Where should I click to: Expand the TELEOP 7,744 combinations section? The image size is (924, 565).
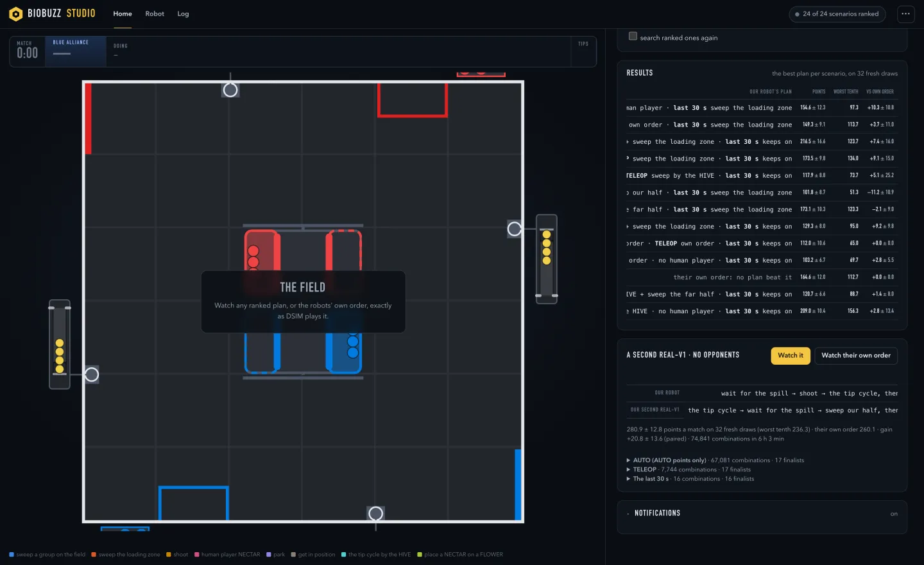pyautogui.click(x=689, y=469)
